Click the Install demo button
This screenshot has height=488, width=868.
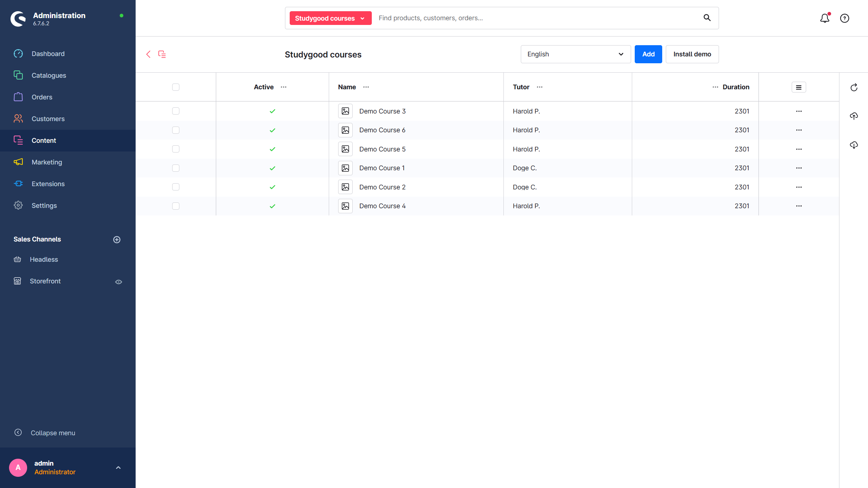click(x=692, y=54)
